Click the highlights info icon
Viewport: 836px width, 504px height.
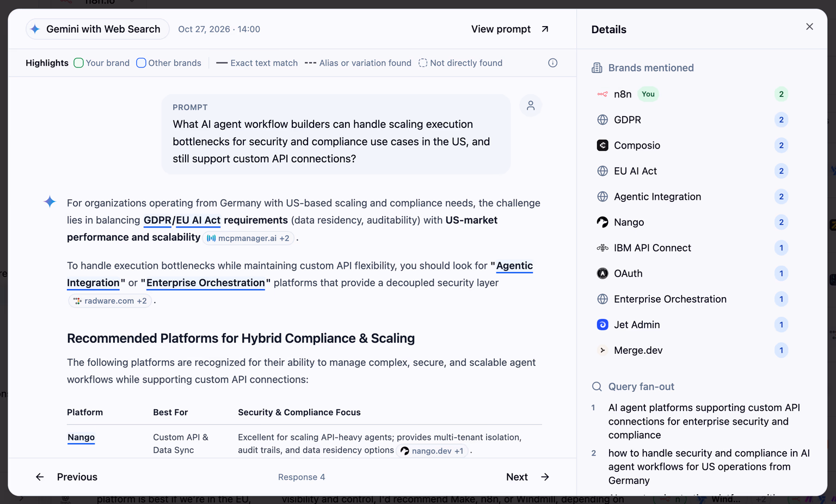[x=552, y=63]
